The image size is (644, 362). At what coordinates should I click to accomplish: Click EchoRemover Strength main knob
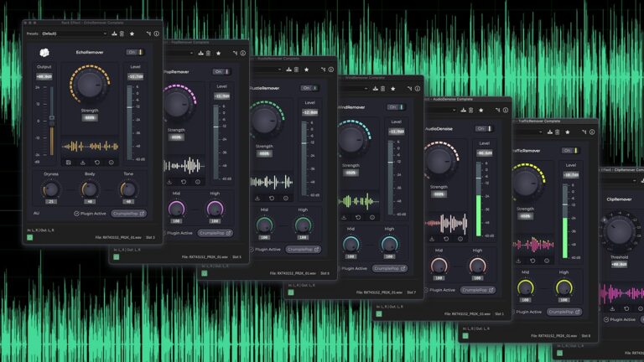[90, 85]
